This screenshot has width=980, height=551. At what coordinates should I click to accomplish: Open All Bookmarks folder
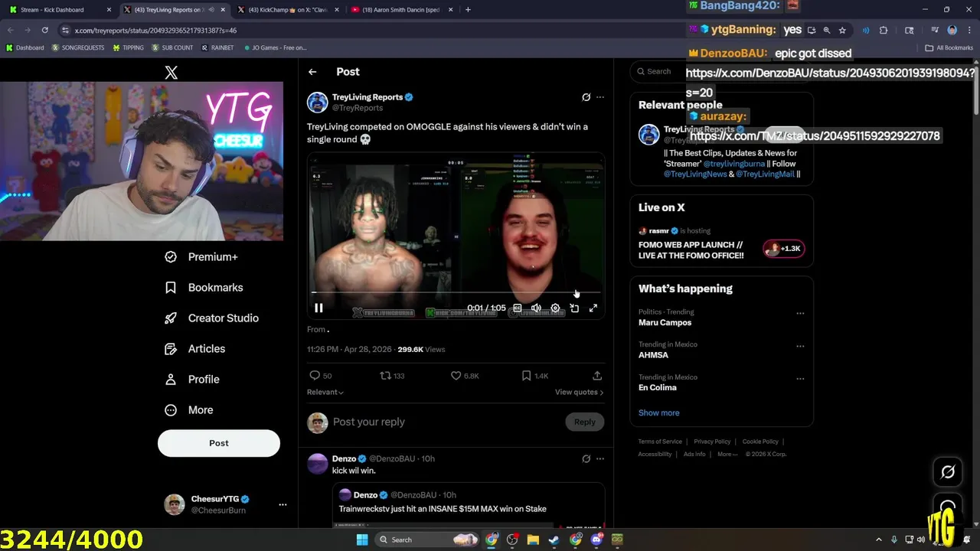pos(949,47)
